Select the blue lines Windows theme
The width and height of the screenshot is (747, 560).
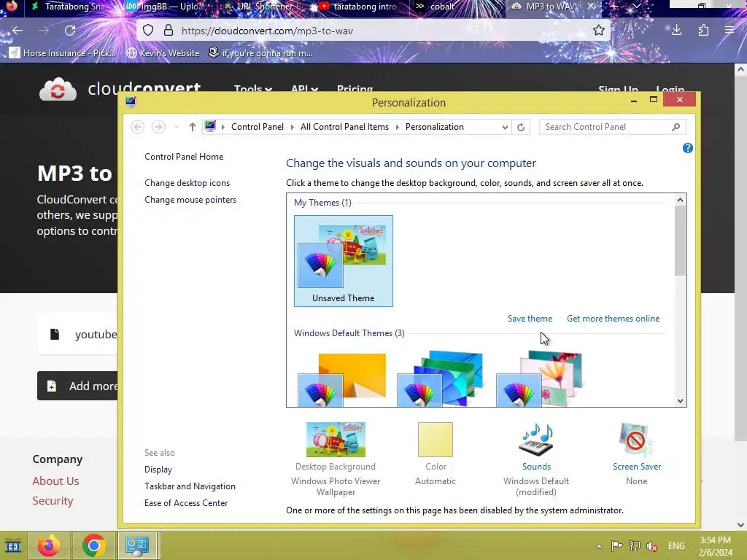click(x=441, y=379)
